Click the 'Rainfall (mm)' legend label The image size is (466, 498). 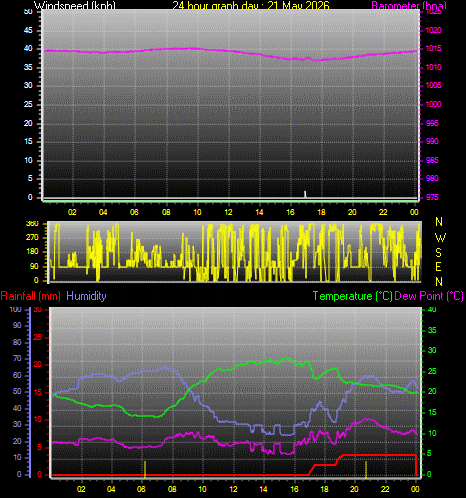pyautogui.click(x=31, y=296)
